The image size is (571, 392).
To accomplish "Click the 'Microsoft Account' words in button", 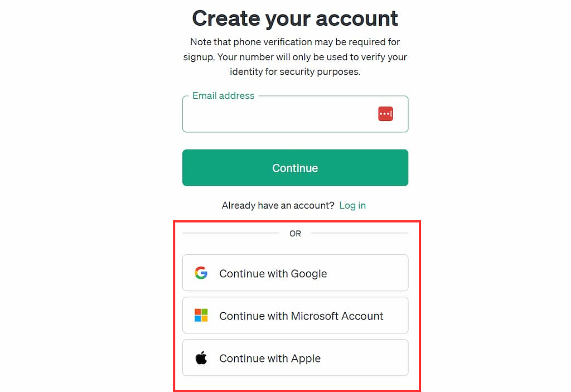I will [x=337, y=316].
